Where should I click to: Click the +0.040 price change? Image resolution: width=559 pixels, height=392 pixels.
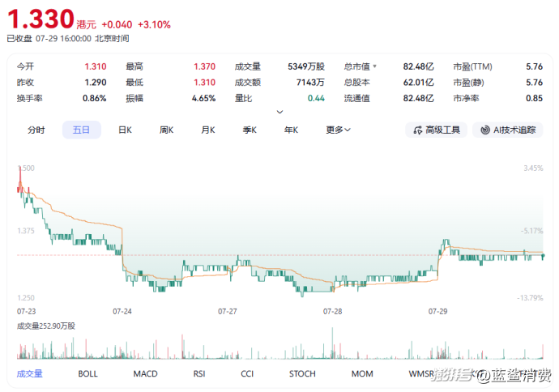(117, 24)
